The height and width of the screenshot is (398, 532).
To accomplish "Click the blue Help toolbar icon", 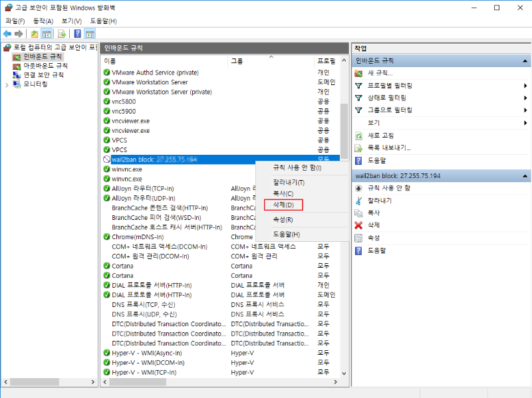I will click(78, 34).
